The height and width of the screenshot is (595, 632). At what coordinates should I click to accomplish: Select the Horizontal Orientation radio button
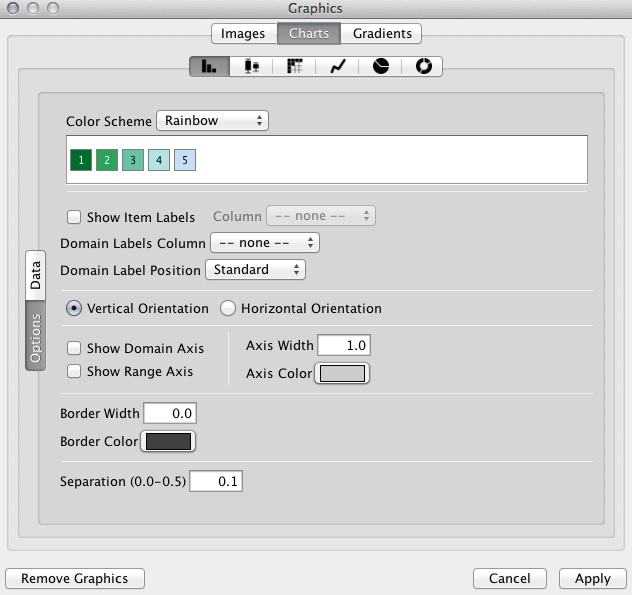pos(228,308)
